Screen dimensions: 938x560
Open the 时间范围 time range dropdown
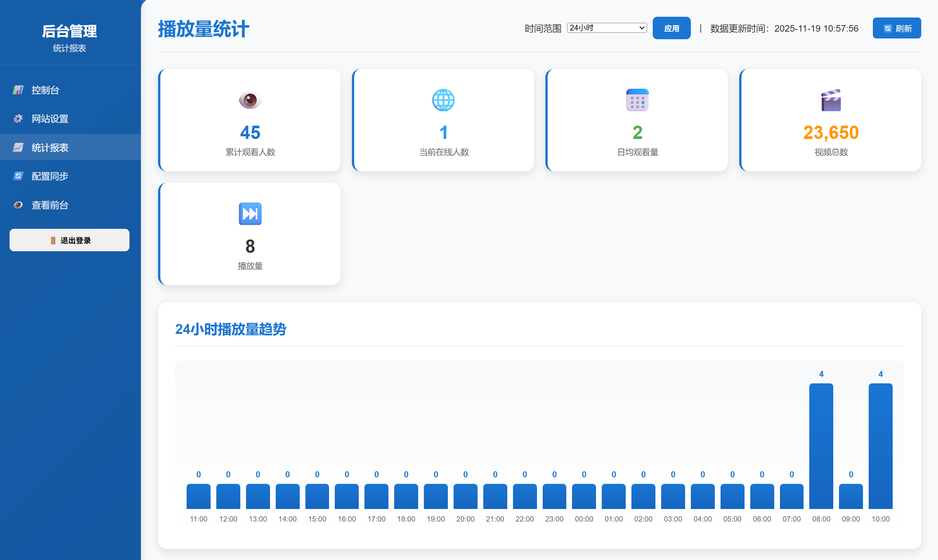point(606,28)
